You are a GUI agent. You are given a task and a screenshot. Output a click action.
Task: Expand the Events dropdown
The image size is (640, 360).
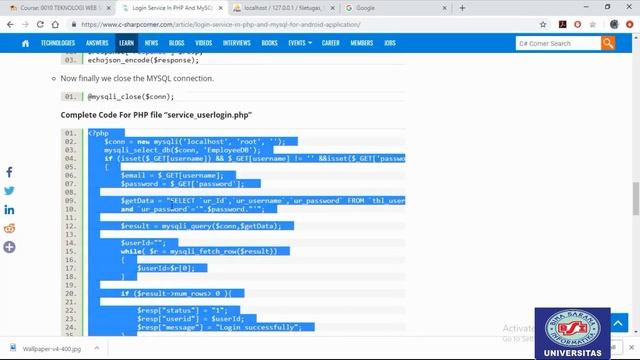pos(300,43)
